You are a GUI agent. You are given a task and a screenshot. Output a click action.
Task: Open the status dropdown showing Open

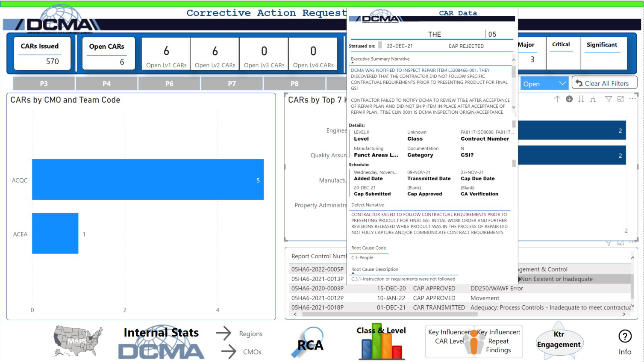(543, 83)
